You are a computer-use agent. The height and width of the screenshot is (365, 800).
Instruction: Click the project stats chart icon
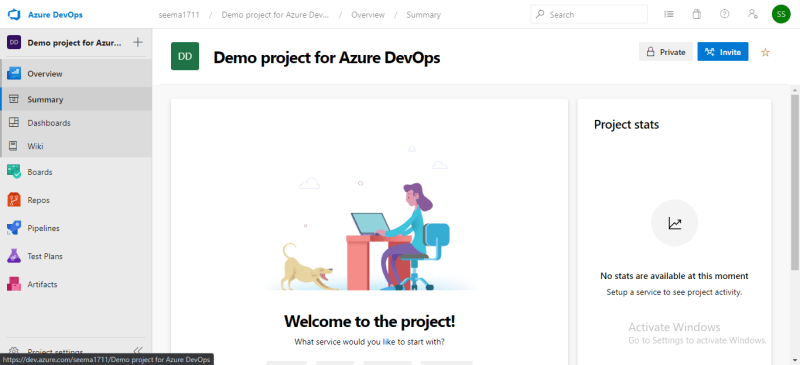pyautogui.click(x=674, y=223)
